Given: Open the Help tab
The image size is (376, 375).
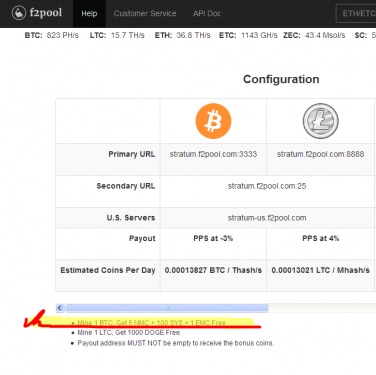Looking at the screenshot, I should click(89, 14).
